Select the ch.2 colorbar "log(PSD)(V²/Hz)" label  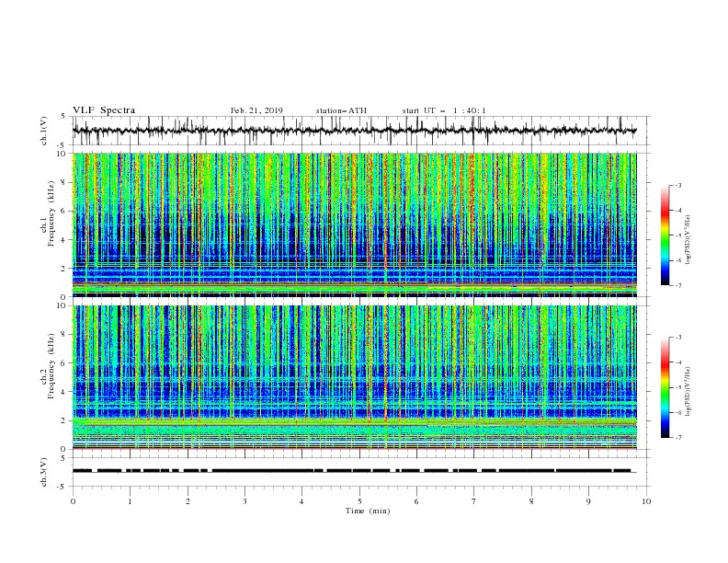click(x=688, y=392)
